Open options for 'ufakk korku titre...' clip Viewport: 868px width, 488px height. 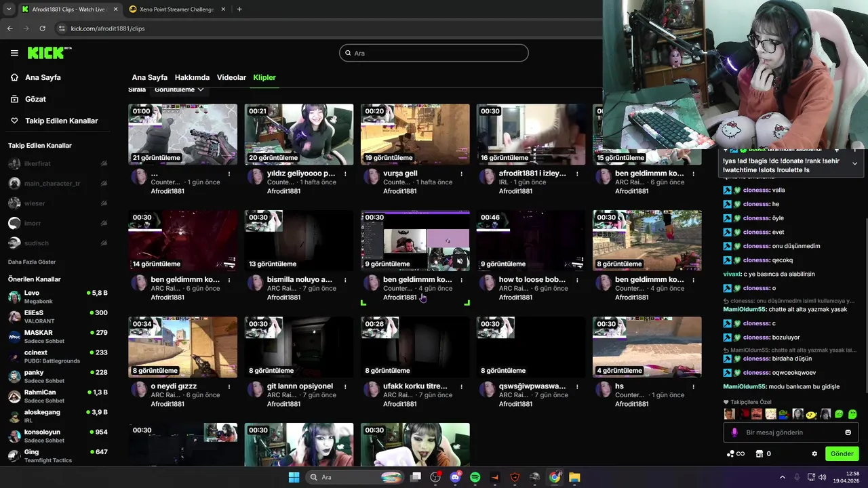click(461, 386)
